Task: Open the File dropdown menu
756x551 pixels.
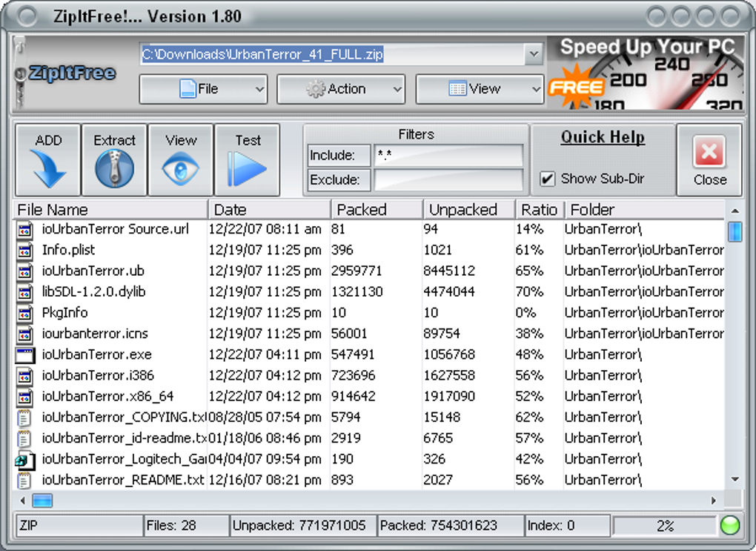Action: click(203, 89)
